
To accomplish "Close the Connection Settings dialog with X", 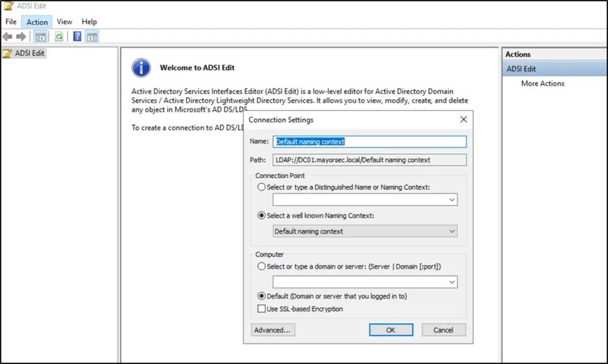I will (464, 119).
